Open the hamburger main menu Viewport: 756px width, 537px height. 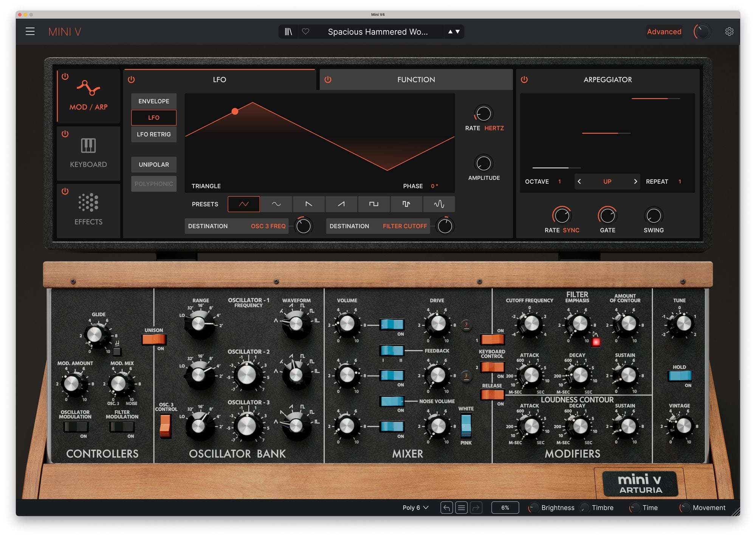pyautogui.click(x=30, y=31)
